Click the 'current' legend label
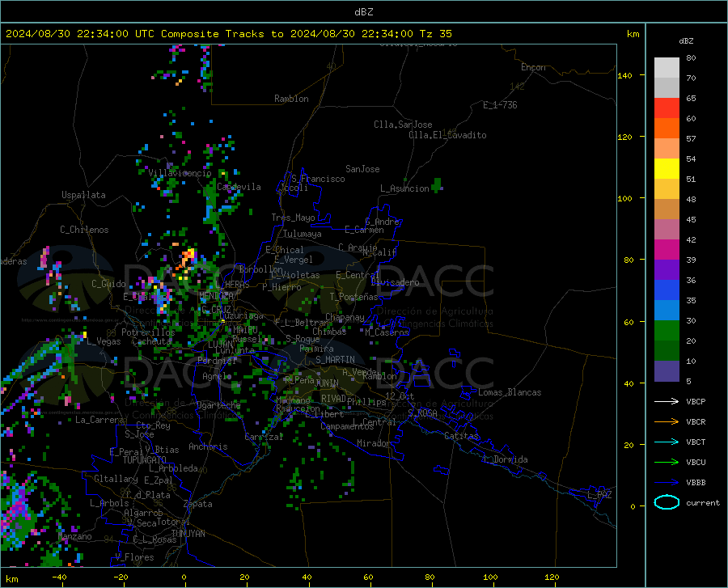 [703, 502]
